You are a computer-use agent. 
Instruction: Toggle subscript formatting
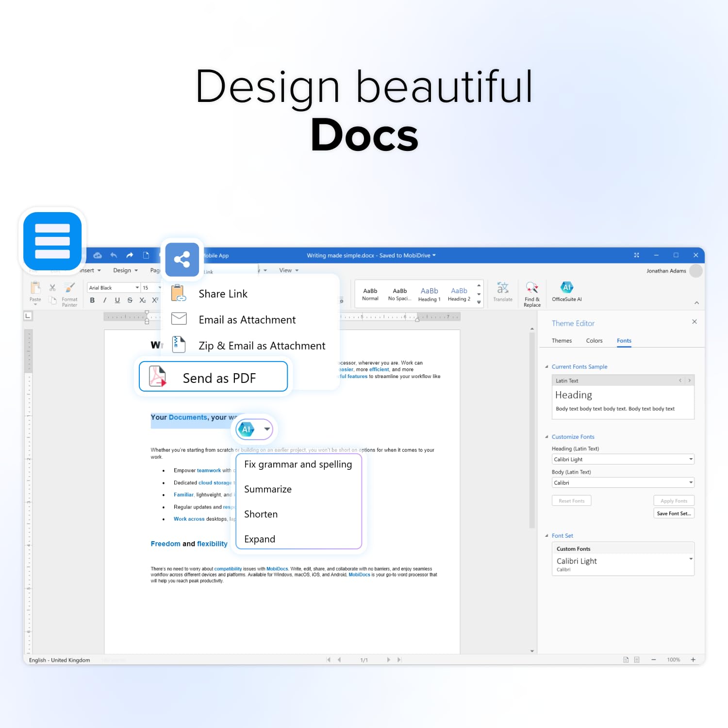pos(143,300)
